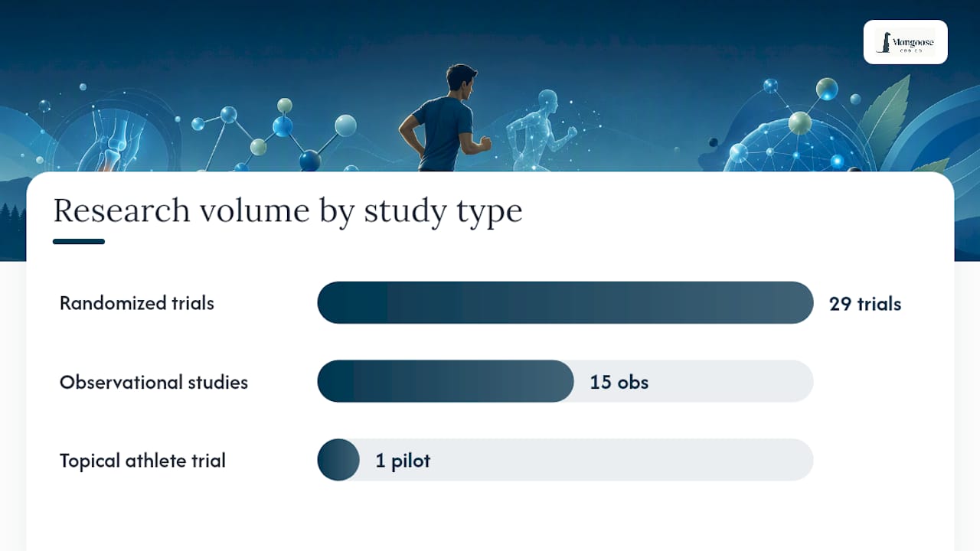Viewport: 980px width, 551px height.
Task: Click the "15 obs" value label
Action: pyautogui.click(x=619, y=382)
